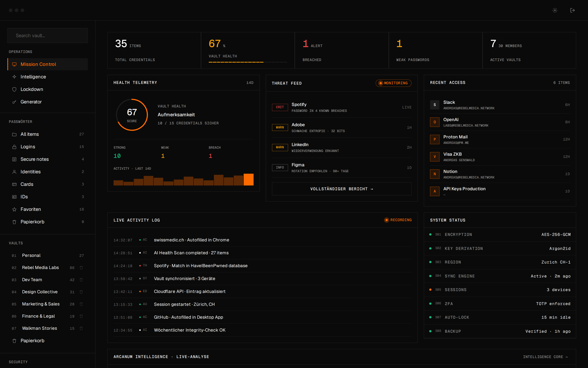Screen dimensions: 588x368
Task: Click the AES-256-GCM encryption status row
Action: tap(500, 235)
